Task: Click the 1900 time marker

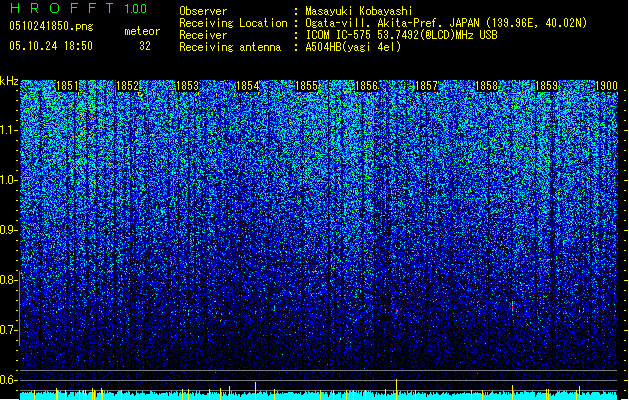Action: coord(606,86)
